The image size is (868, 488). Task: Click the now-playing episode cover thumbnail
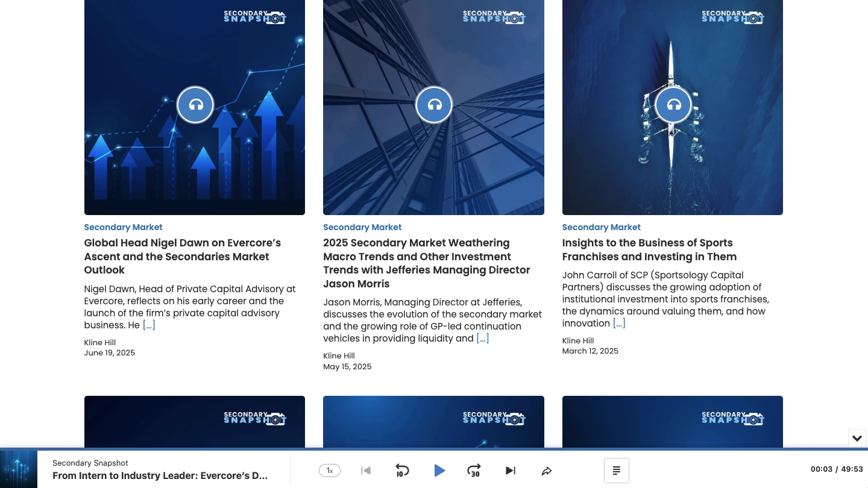19,469
